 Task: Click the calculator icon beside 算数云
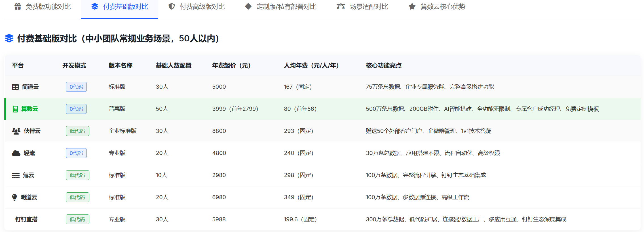point(15,109)
